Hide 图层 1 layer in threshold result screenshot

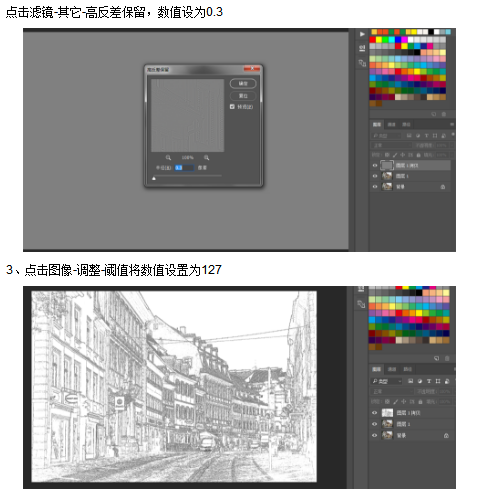click(x=374, y=424)
